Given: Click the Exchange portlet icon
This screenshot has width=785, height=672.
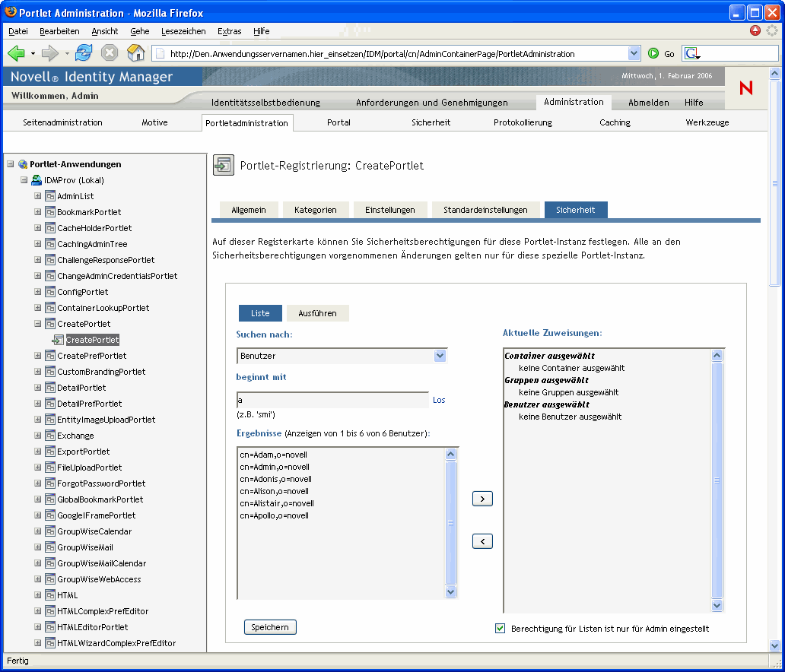Looking at the screenshot, I should point(49,436).
